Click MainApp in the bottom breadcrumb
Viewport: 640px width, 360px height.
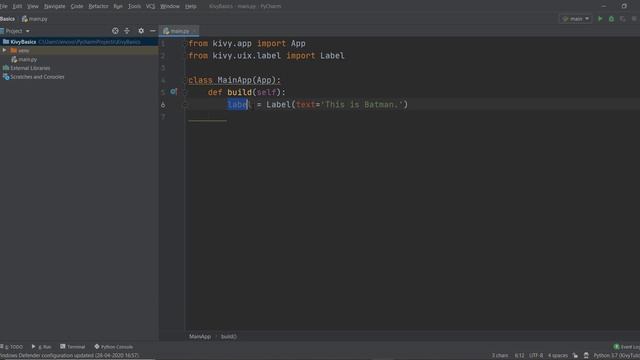[x=200, y=337]
